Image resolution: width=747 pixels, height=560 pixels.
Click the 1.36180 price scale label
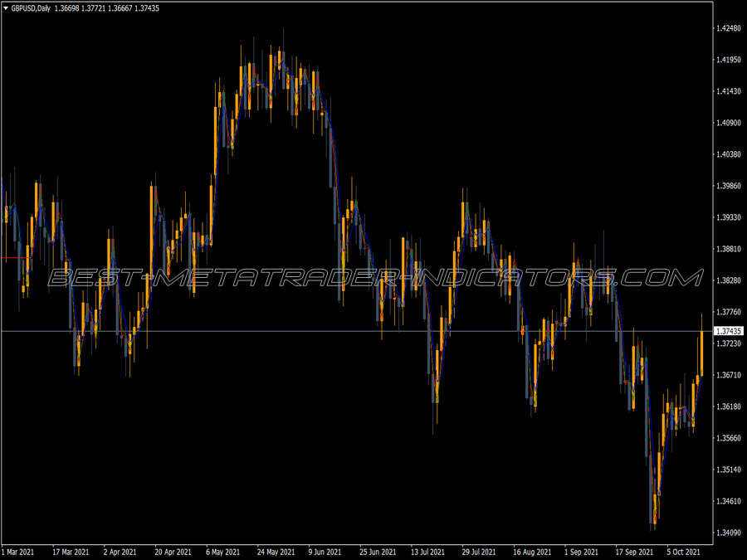[729, 407]
